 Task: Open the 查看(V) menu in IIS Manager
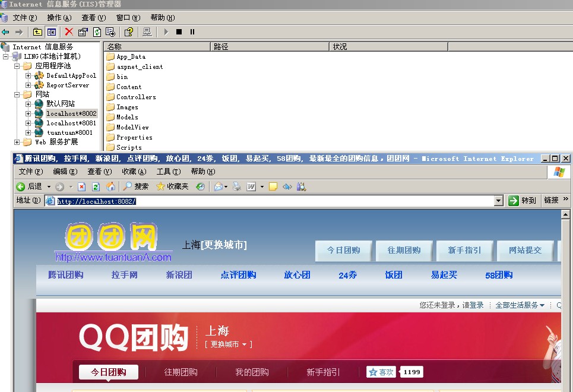tap(94, 18)
